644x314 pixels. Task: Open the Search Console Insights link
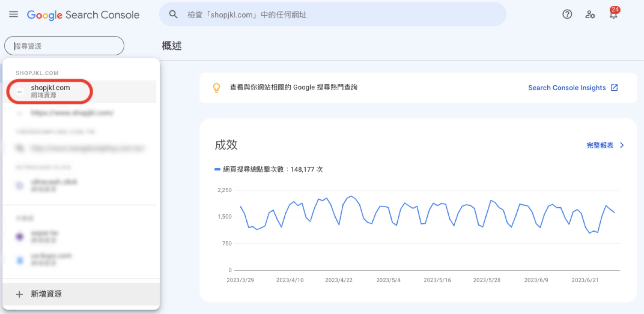coord(567,88)
